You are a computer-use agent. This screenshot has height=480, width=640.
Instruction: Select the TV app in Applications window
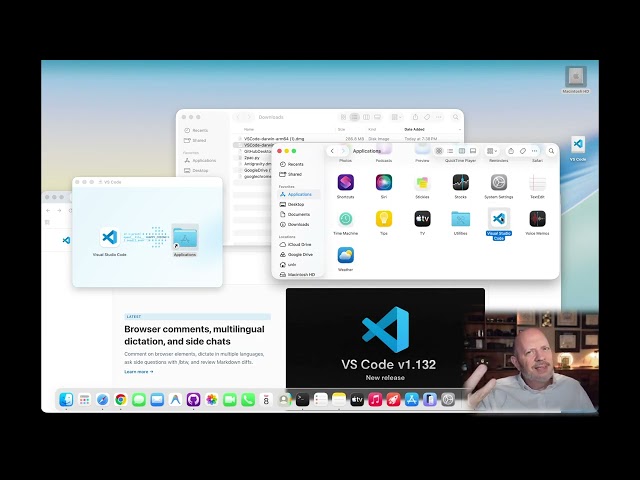422,219
